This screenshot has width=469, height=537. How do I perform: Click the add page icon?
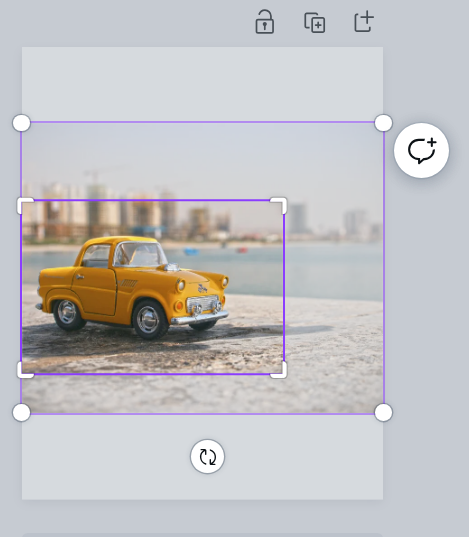364,22
